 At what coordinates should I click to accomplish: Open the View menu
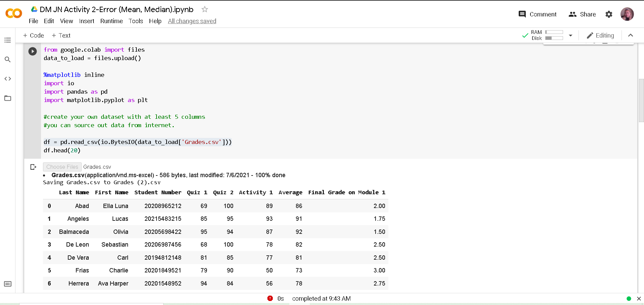click(67, 21)
